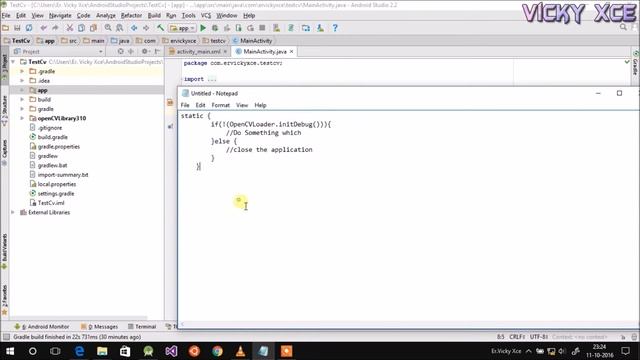Click the MainActivity breadcrumb item
Viewport: 640px width, 360px height.
[252, 41]
